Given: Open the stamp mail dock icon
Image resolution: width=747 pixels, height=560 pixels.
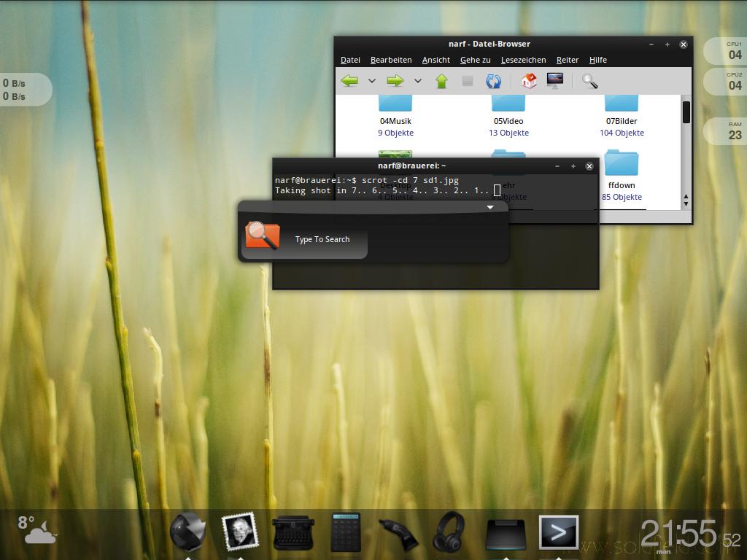Looking at the screenshot, I should tap(239, 531).
